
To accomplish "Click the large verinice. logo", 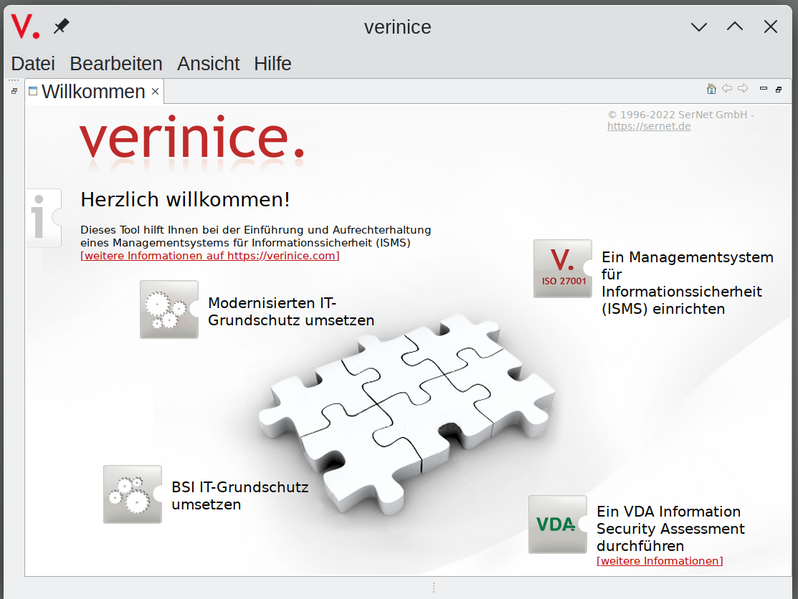I will coord(192,138).
